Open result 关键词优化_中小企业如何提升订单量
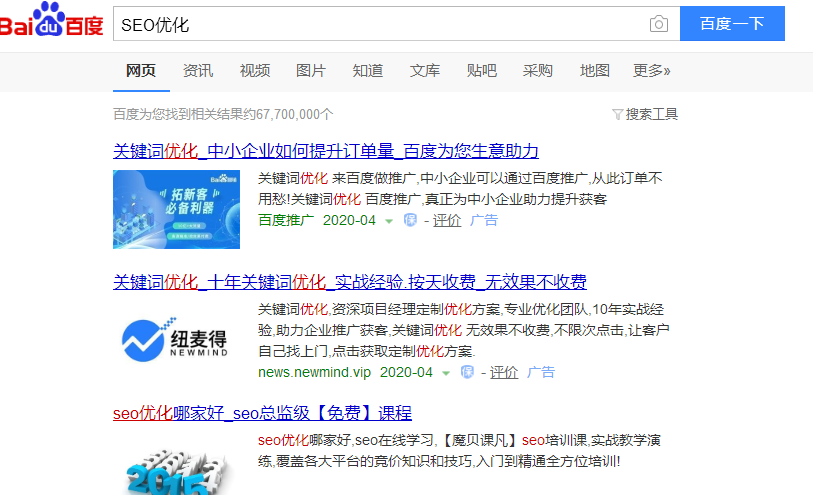813x495 pixels. pyautogui.click(x=326, y=151)
